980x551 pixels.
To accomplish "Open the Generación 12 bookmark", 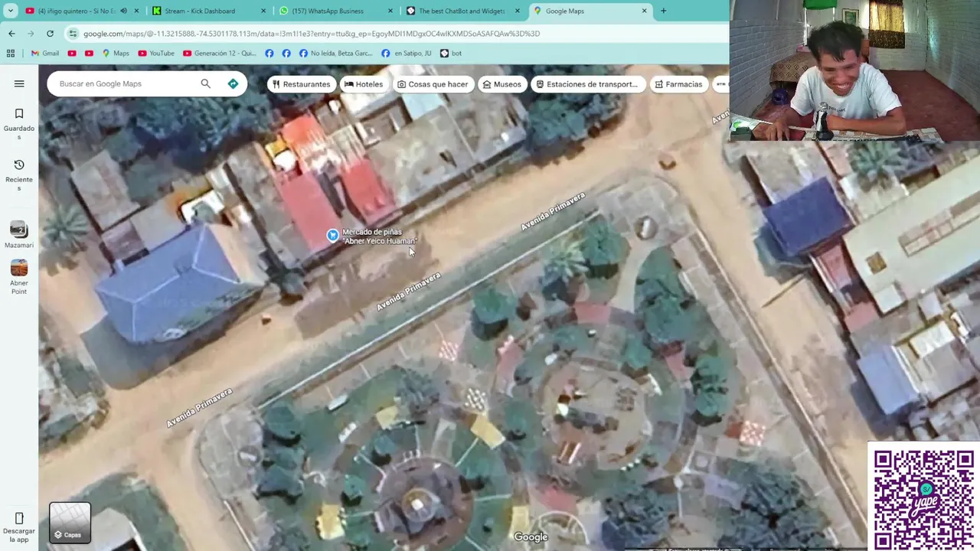I will point(220,53).
